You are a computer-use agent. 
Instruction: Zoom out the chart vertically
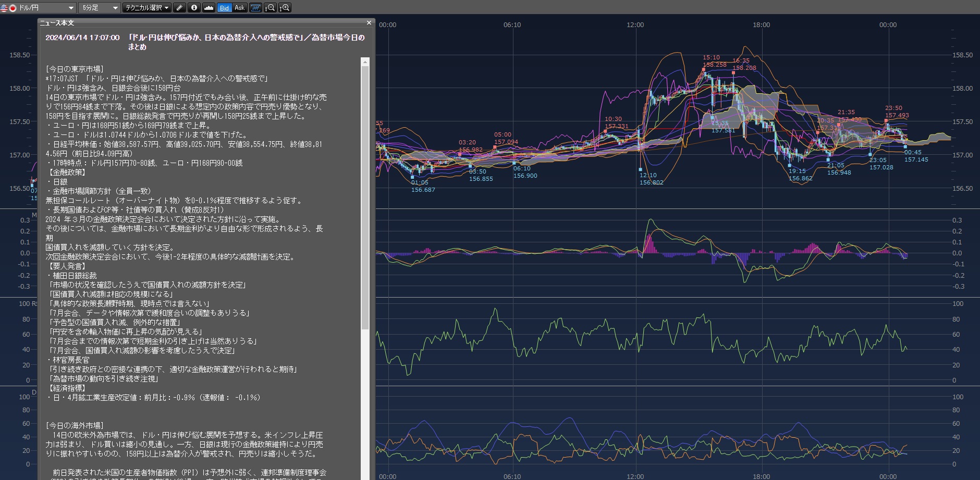pyautogui.click(x=270, y=8)
